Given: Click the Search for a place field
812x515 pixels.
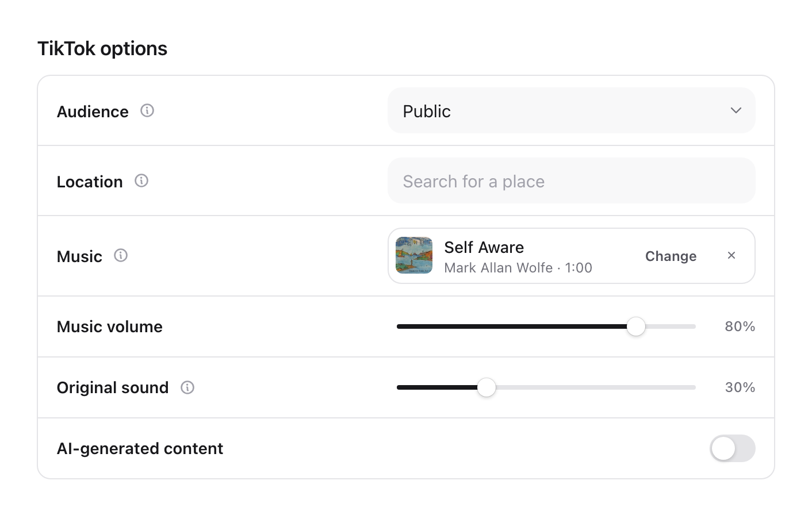Looking at the screenshot, I should (571, 180).
